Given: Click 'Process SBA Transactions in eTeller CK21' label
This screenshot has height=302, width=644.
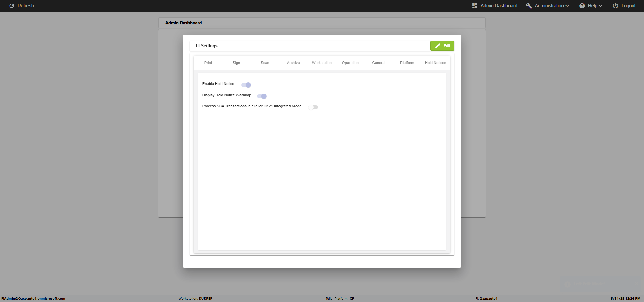Looking at the screenshot, I should [x=252, y=106].
